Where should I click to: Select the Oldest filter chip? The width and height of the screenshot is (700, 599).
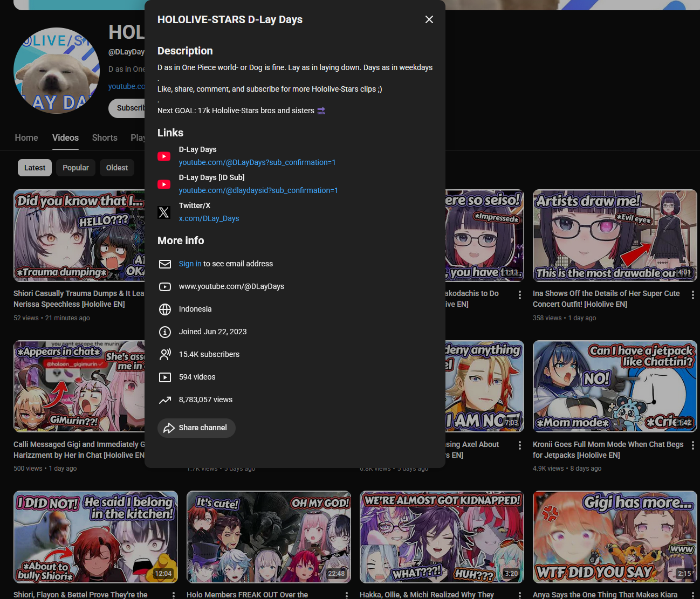click(x=117, y=168)
